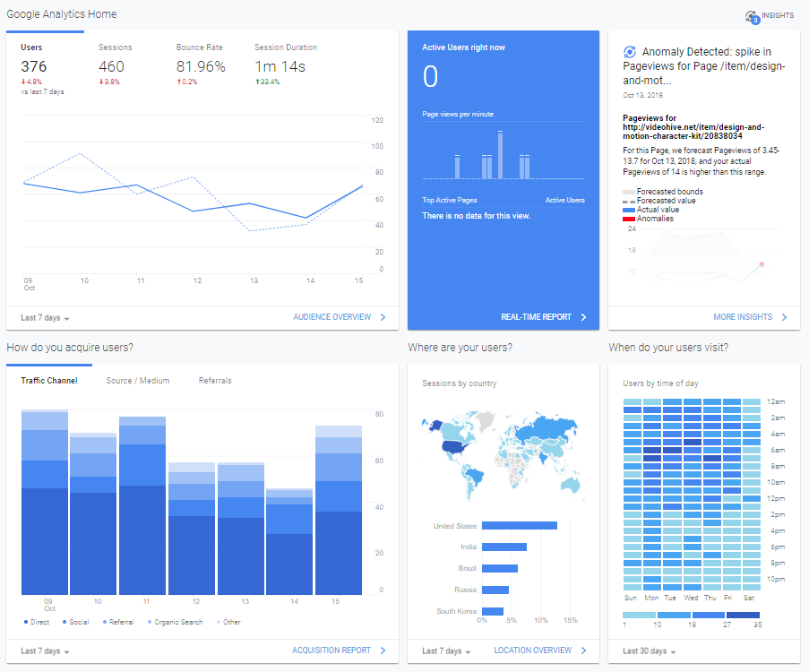Switch to the Traffic Channel tab
Screen dimensions: 809x672
49,381
